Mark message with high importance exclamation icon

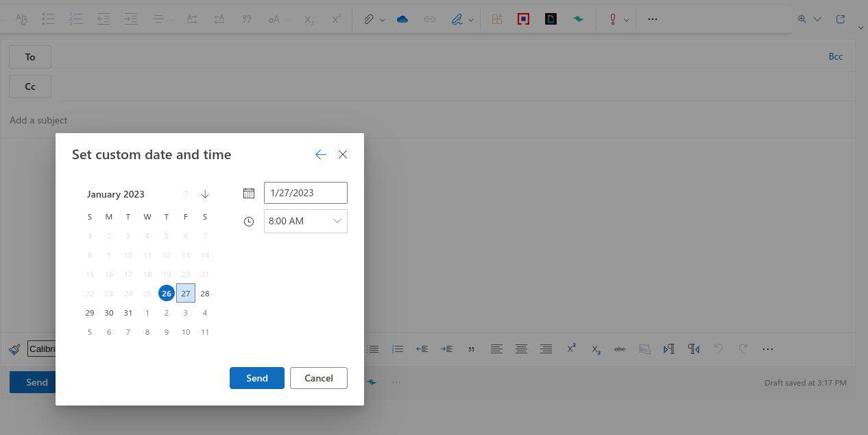click(612, 19)
